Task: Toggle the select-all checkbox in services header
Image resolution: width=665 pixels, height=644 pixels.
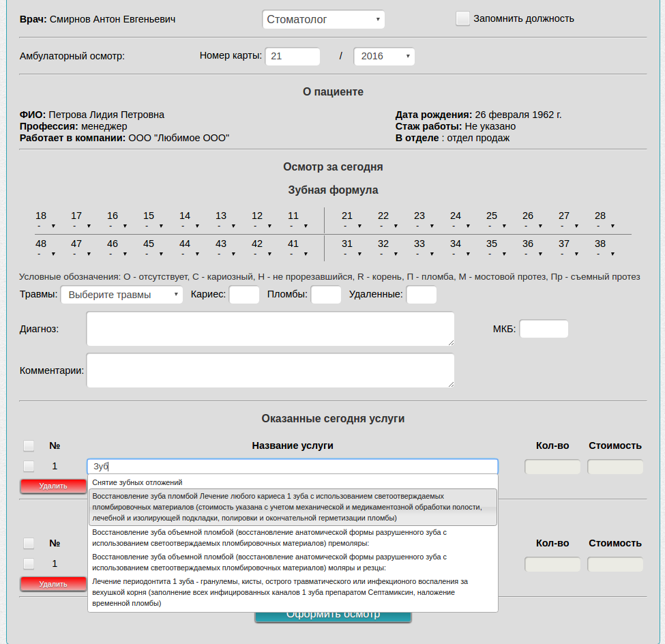Action: click(29, 445)
